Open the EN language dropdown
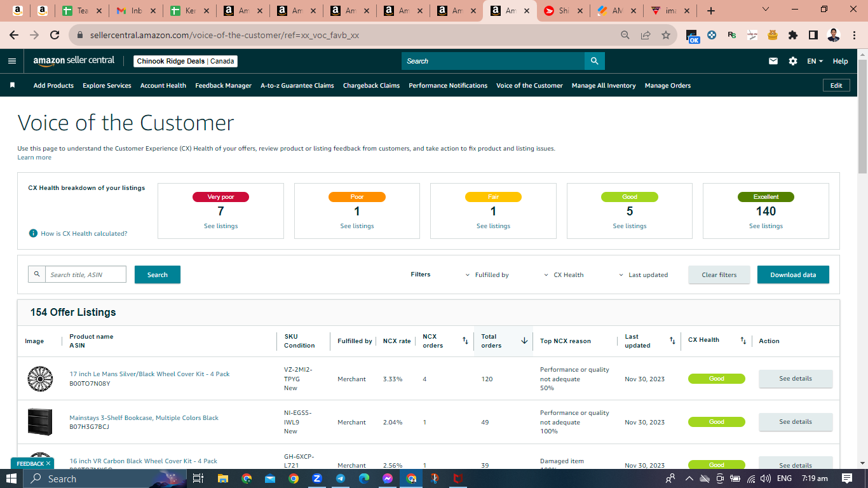Screen dimensions: 868x488 [815, 61]
